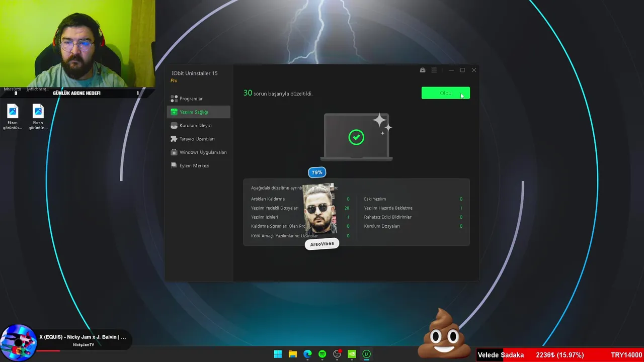Viewport: 644px width, 362px height.
Task: Launch Microsoft Edge from taskbar
Action: (307, 354)
